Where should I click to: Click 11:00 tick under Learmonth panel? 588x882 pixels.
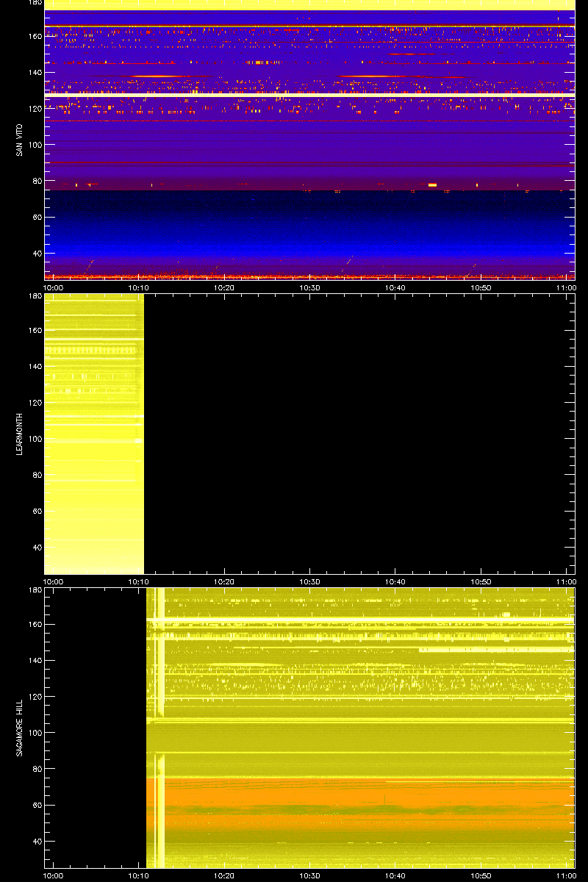567,581
